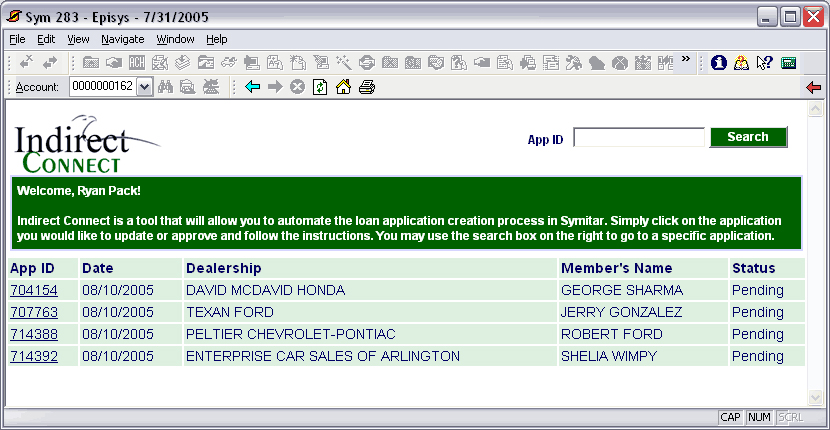Click the Indirect Connect logo

(x=86, y=144)
